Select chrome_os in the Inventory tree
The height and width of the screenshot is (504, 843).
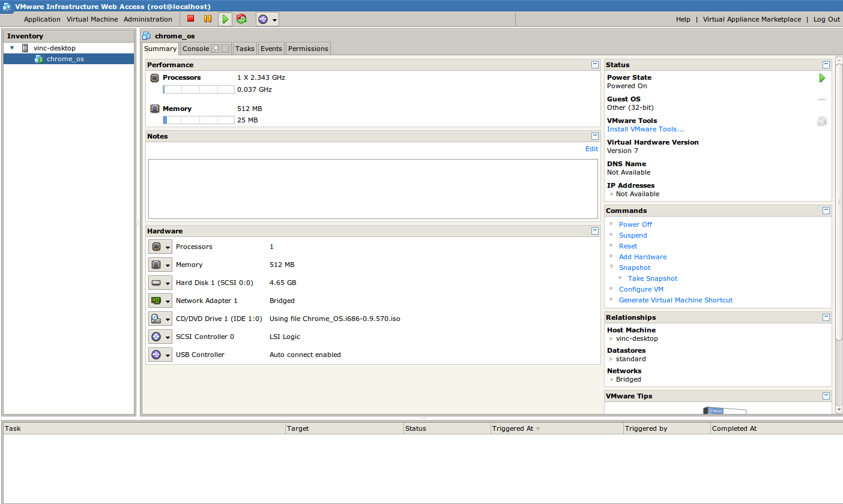(68, 59)
